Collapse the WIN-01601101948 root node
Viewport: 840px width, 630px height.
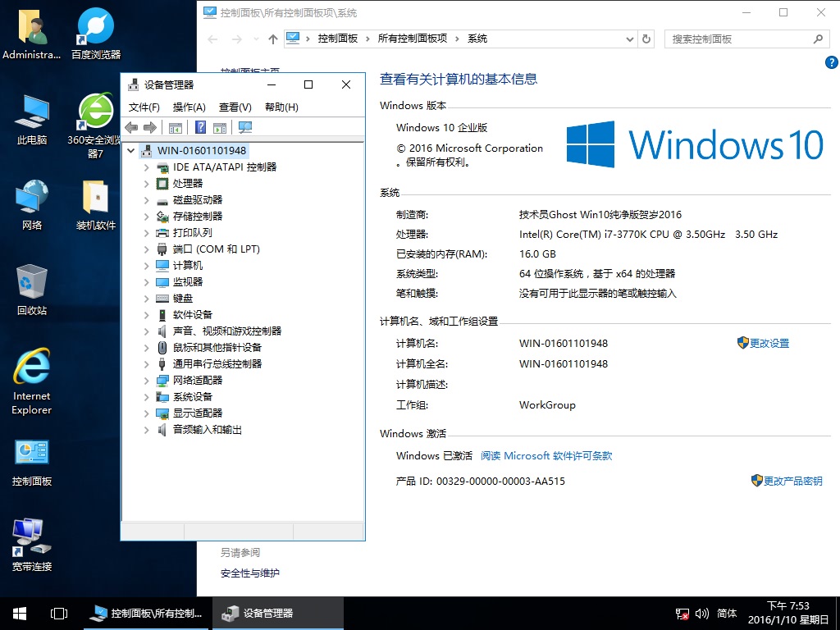(x=130, y=151)
